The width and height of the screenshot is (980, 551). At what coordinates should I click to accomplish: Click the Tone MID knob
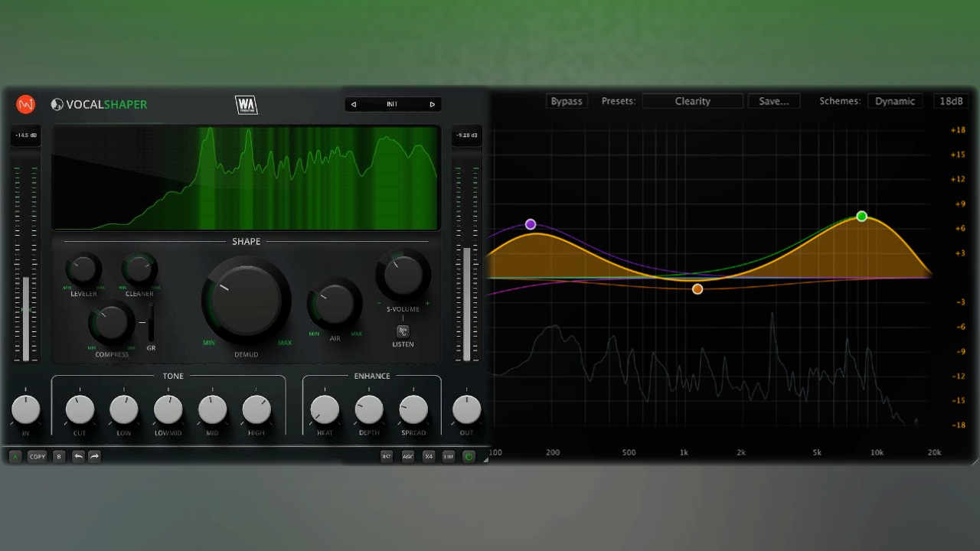point(212,410)
